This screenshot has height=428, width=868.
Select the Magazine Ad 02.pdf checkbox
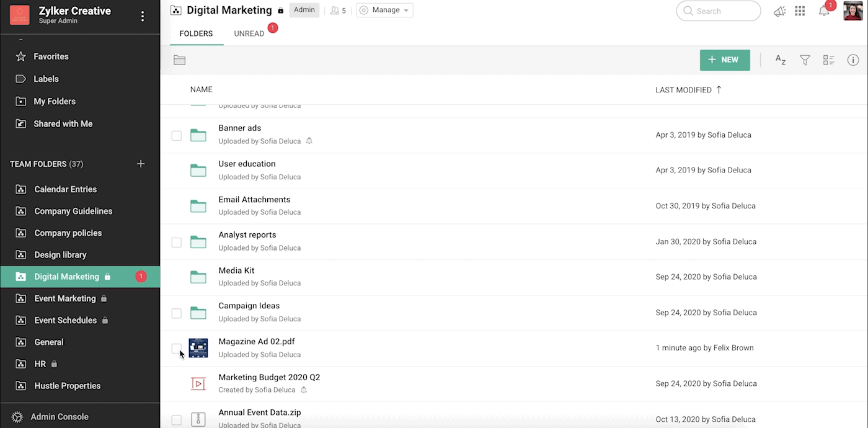pyautogui.click(x=177, y=349)
